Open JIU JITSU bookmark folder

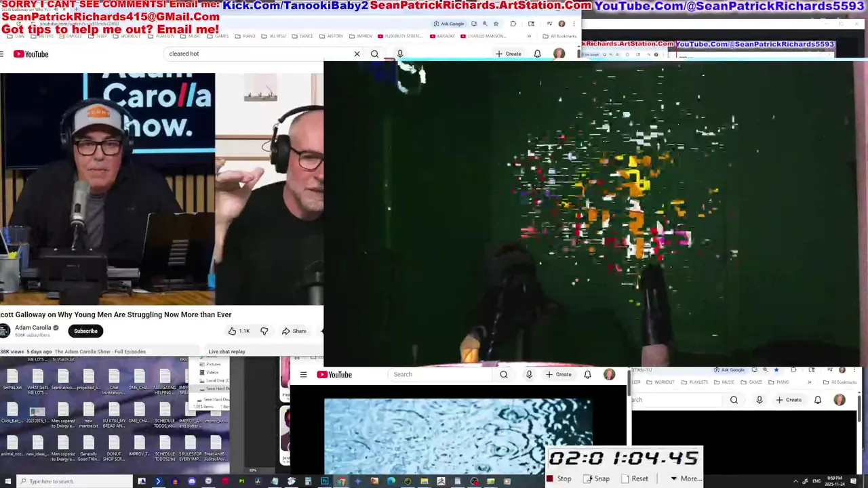pos(274,36)
